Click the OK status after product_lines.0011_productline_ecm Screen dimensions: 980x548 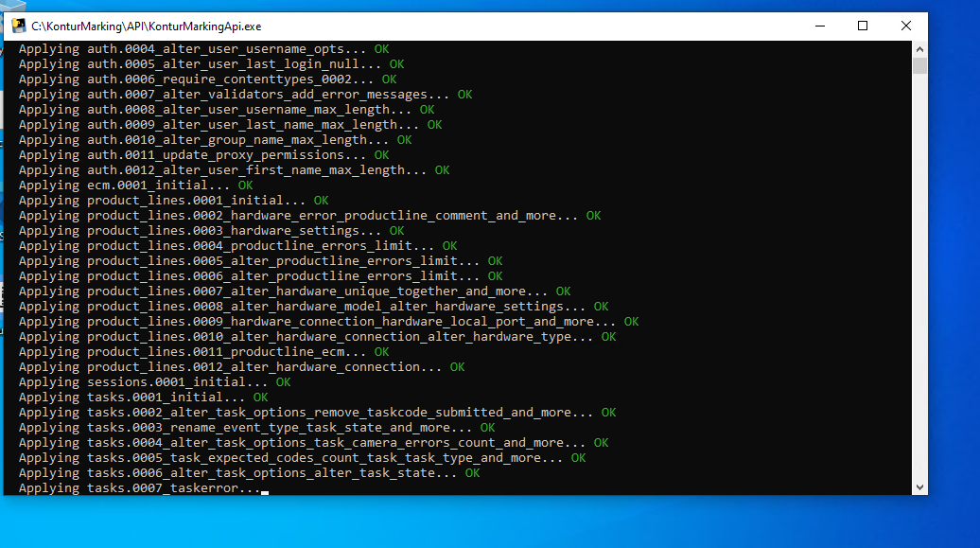pyautogui.click(x=381, y=352)
